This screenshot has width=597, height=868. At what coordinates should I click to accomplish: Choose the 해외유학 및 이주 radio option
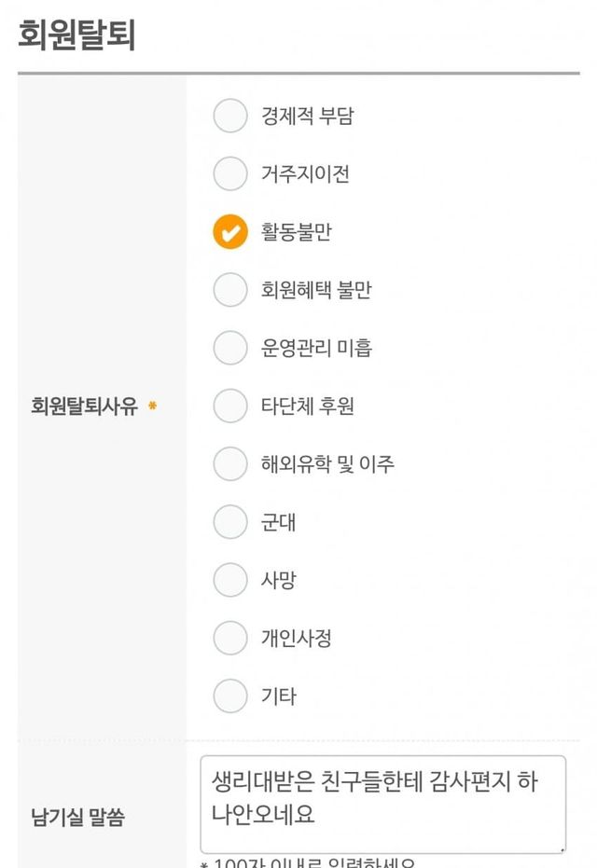click(230, 463)
